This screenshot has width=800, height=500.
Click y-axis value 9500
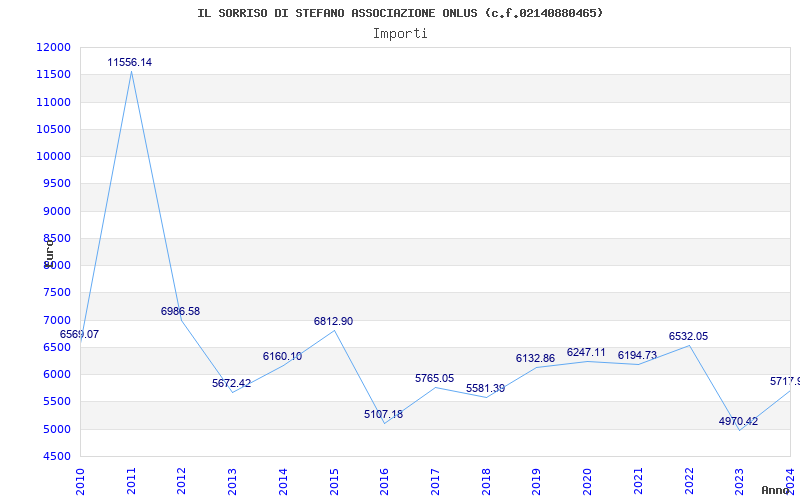click(56, 184)
